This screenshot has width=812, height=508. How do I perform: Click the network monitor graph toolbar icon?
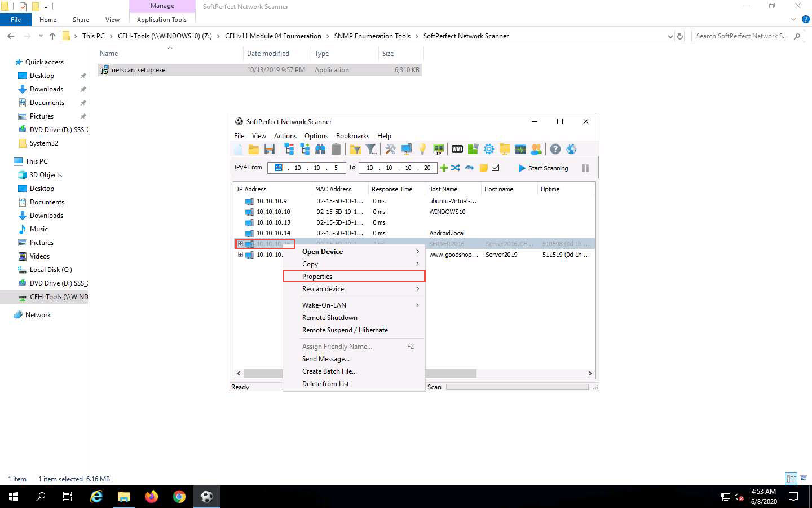click(x=520, y=150)
